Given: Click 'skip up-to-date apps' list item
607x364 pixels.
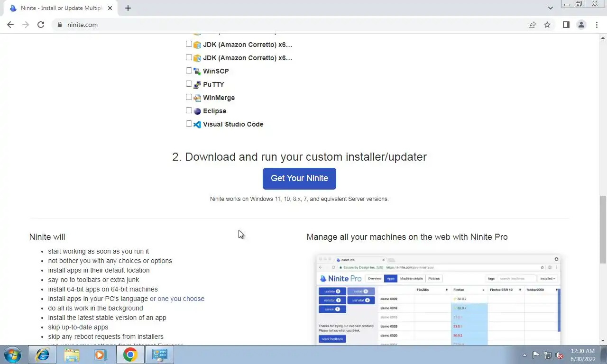Looking at the screenshot, I should click(x=78, y=327).
